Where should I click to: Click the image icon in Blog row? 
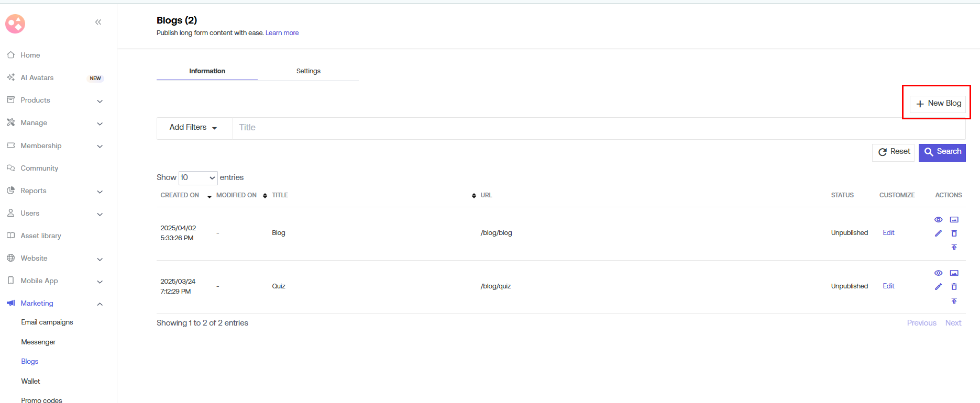point(954,220)
